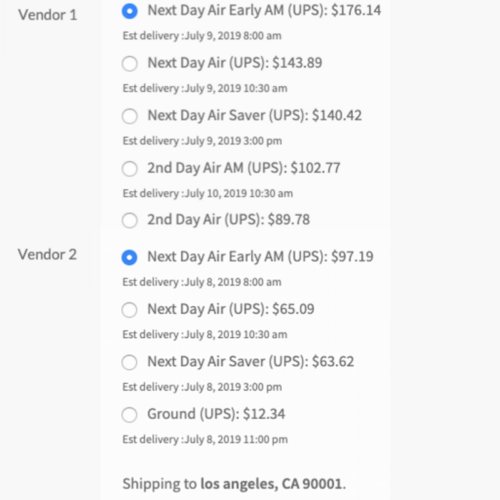Choose Vendor 2 Next Day Air $65.09
The image size is (500, 500).
(129, 310)
